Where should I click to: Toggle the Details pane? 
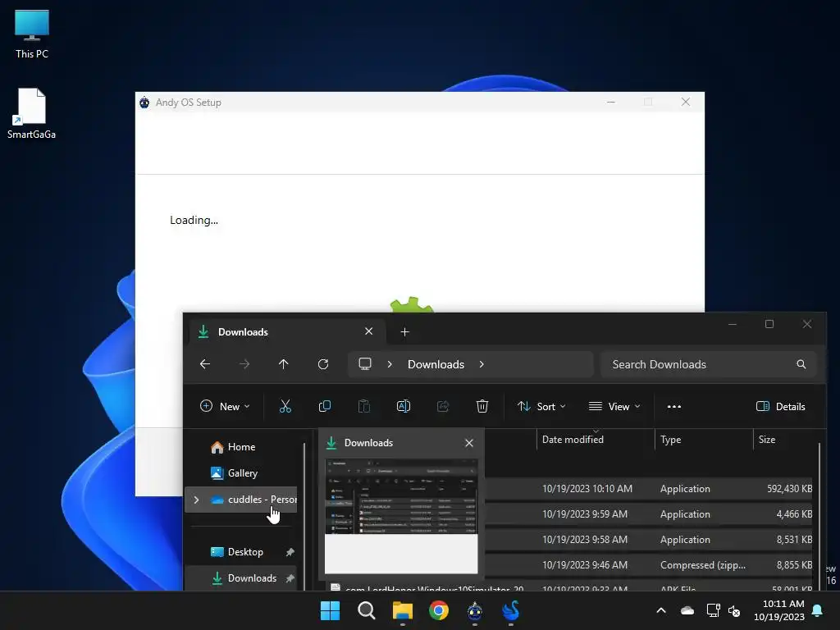[781, 407]
